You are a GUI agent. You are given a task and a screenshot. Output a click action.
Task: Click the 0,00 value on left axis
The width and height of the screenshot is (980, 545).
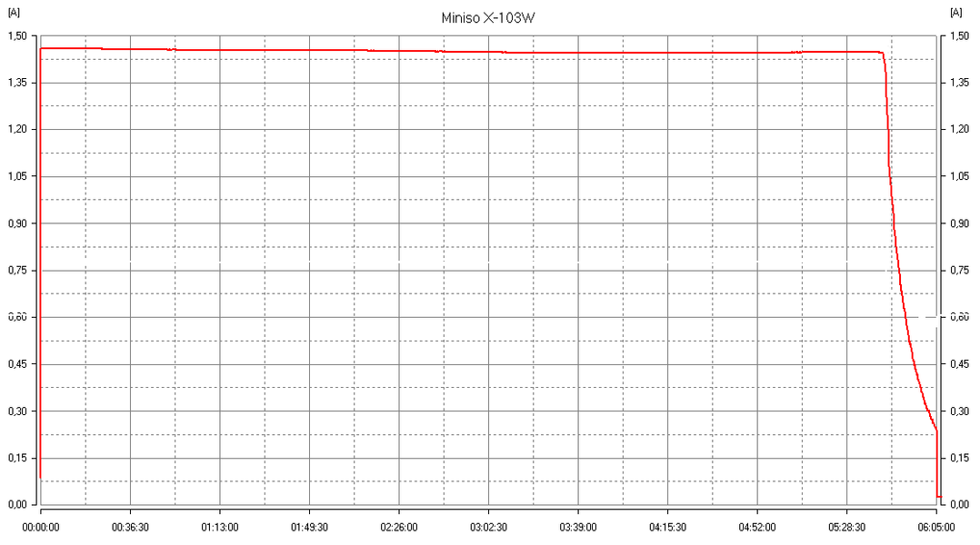(17, 504)
